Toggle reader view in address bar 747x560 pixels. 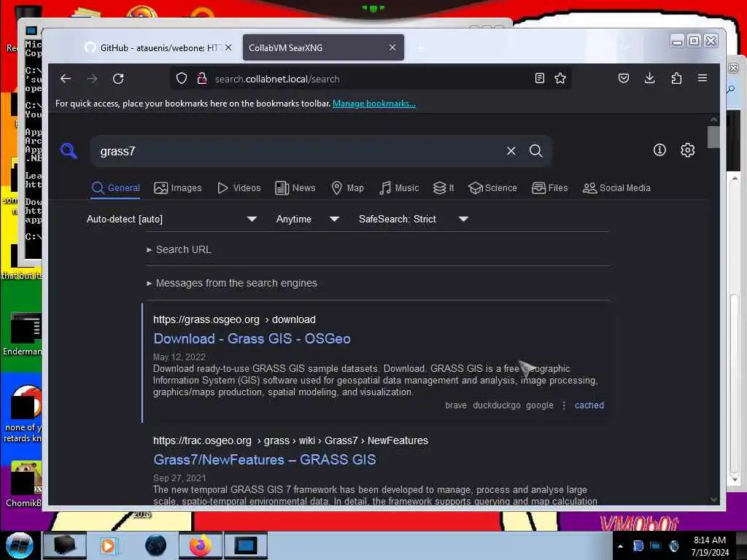(539, 79)
